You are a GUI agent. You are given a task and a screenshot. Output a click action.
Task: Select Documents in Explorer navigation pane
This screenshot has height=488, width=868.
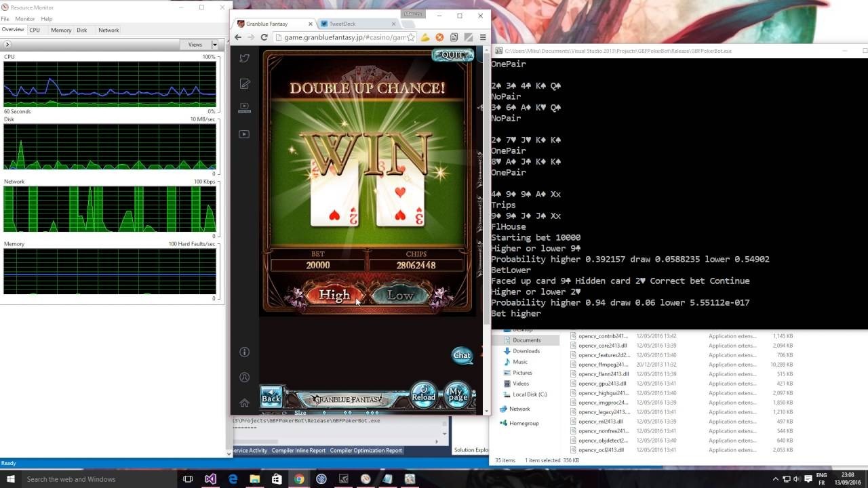[526, 340]
